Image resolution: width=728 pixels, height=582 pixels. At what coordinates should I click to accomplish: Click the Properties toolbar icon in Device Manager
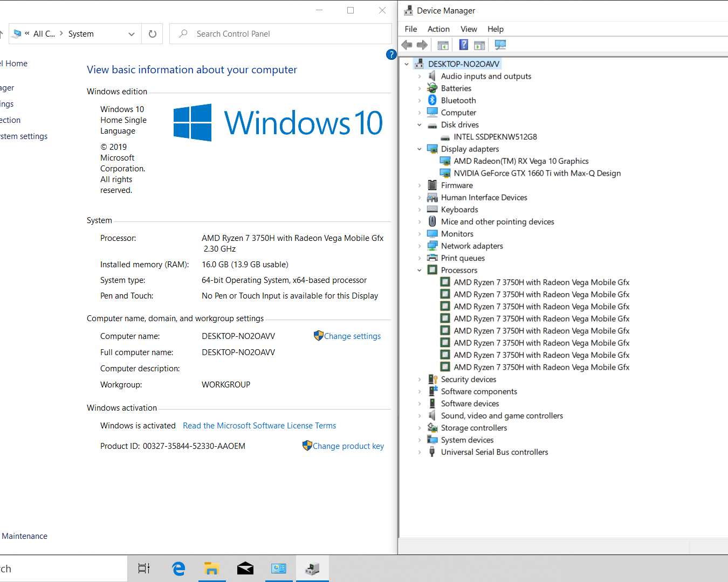point(443,45)
